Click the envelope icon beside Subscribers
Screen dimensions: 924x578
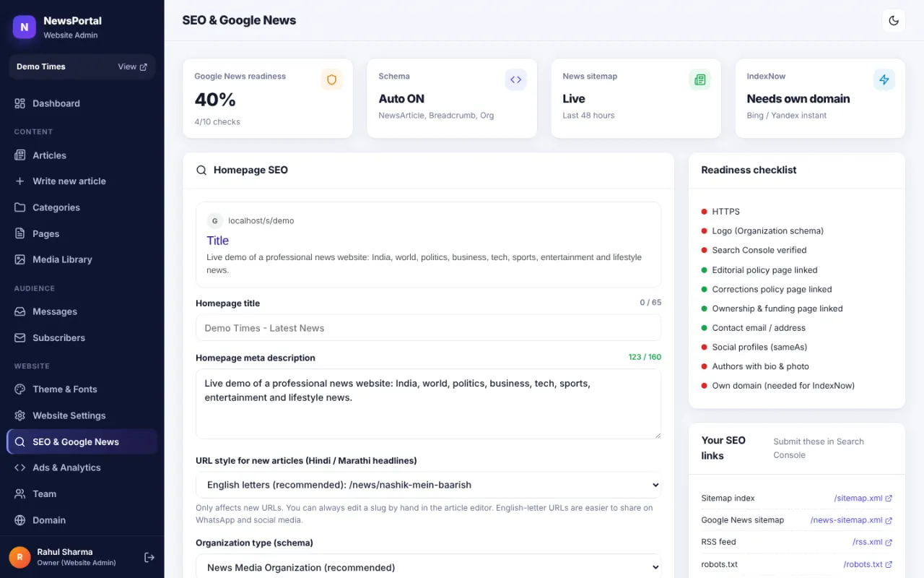pyautogui.click(x=20, y=337)
